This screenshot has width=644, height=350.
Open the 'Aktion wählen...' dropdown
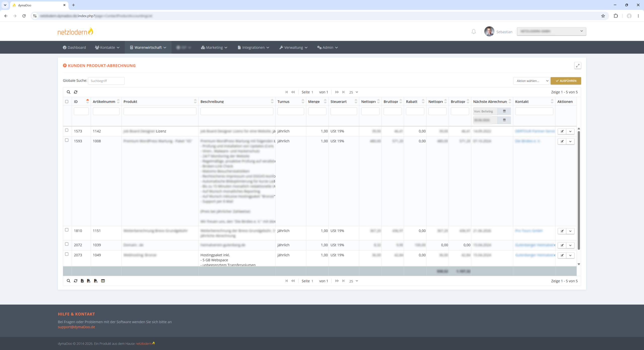[x=531, y=81]
